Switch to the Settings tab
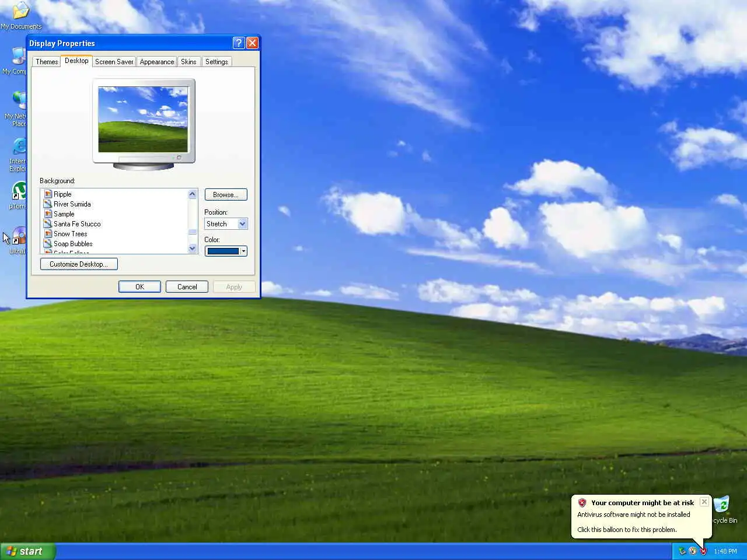The width and height of the screenshot is (747, 560). [217, 62]
